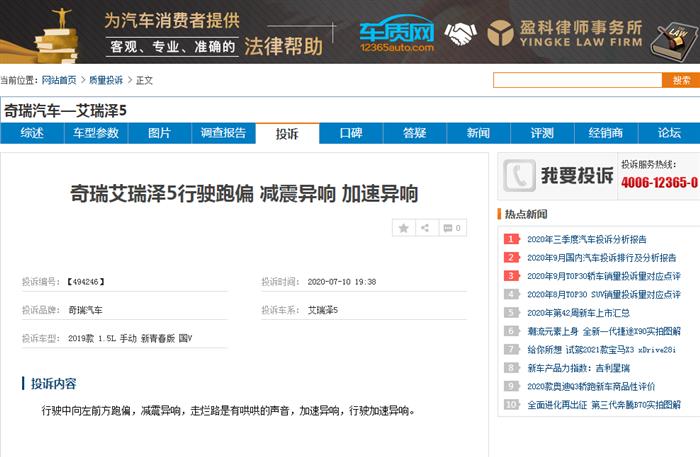
Task: Click the 奇瑞汽车—艾瑞泽5 heading
Action: [65, 111]
